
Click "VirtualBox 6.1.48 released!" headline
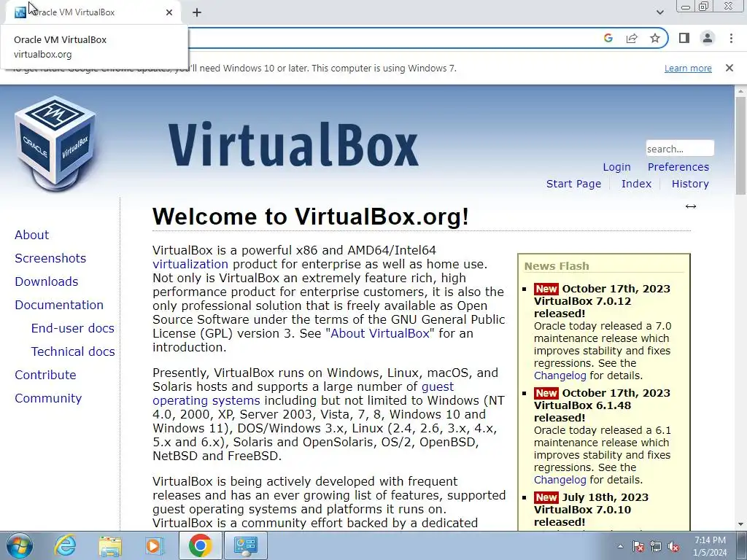582,412
